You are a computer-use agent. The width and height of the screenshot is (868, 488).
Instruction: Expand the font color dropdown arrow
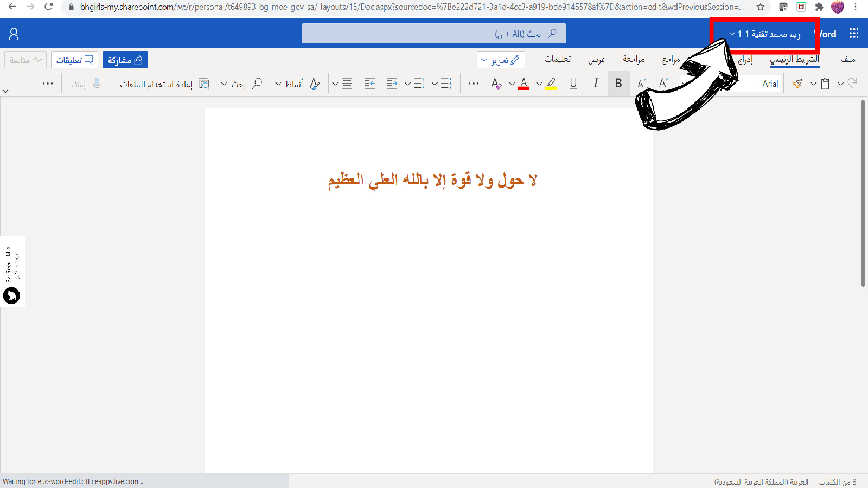pyautogui.click(x=512, y=84)
